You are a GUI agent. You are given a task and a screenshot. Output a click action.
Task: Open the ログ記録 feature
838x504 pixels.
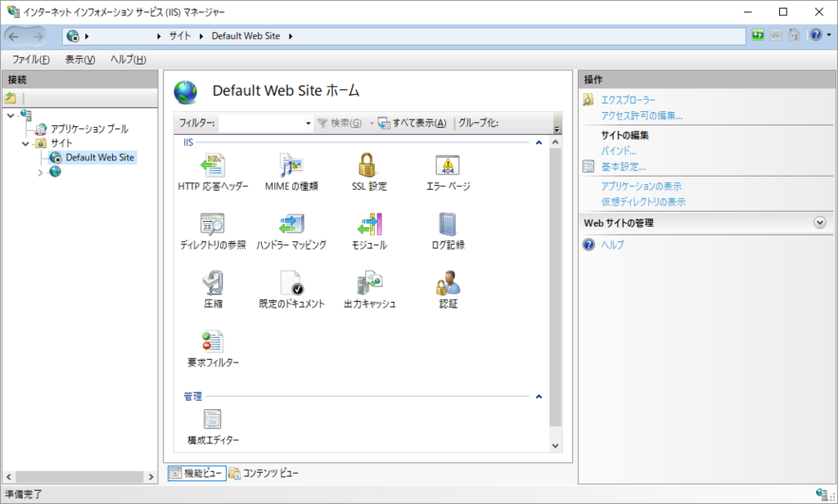point(448,231)
